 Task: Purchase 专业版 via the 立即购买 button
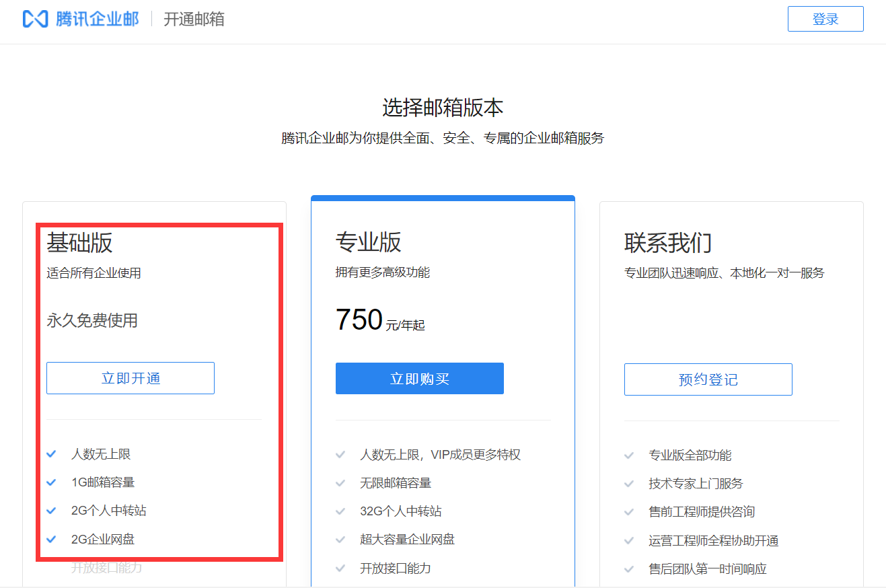pyautogui.click(x=419, y=378)
